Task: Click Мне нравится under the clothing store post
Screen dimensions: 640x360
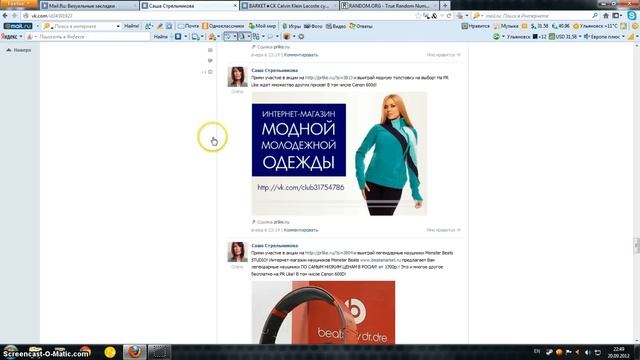Action: (x=444, y=230)
